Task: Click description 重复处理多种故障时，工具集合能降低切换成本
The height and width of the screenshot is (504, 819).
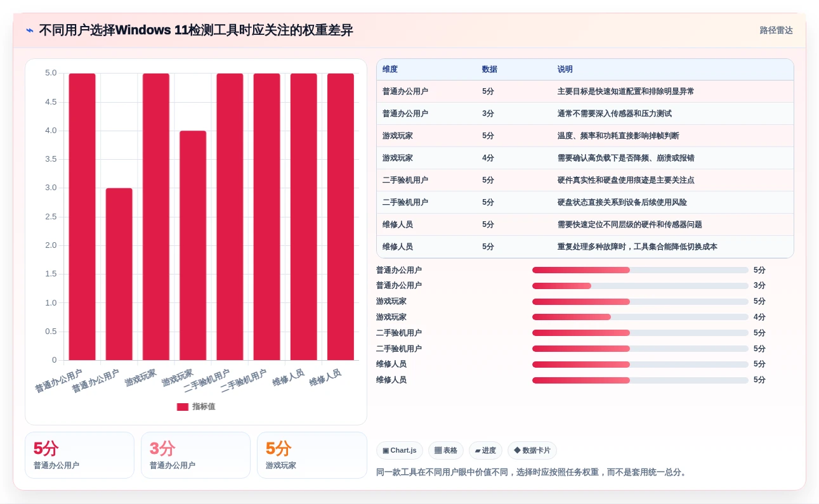Action: pyautogui.click(x=637, y=247)
